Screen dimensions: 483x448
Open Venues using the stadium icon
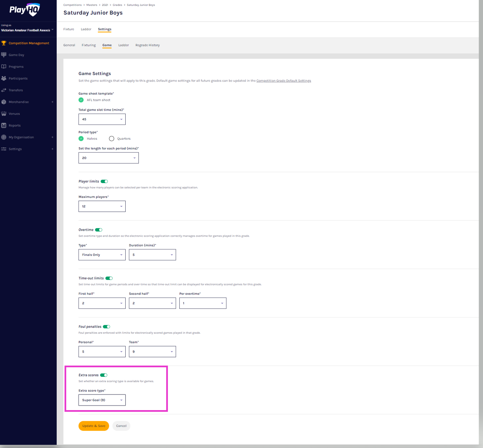click(4, 114)
